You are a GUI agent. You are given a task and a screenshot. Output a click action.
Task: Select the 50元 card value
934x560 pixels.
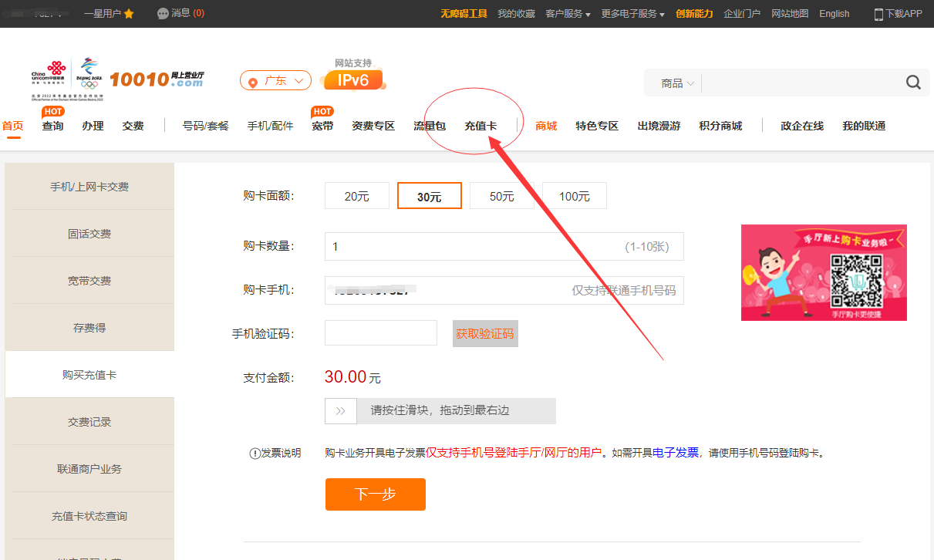(x=502, y=196)
